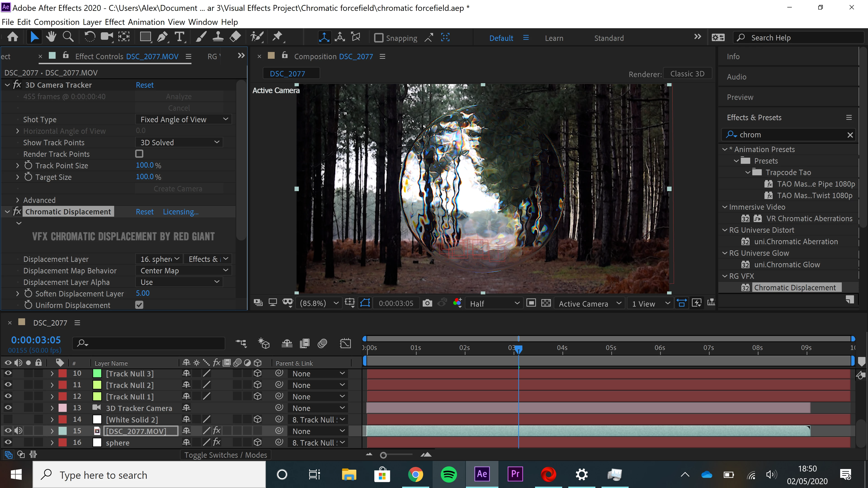Click the Licensing link for Chromatic Displacement

[x=181, y=212]
